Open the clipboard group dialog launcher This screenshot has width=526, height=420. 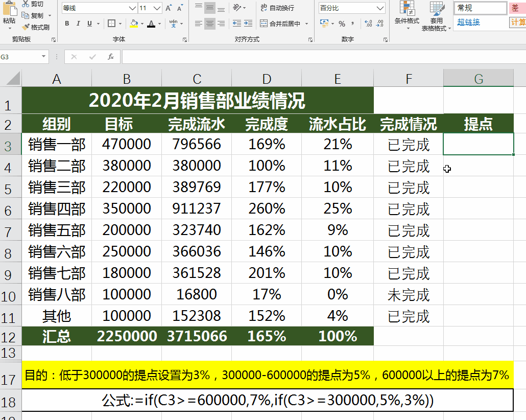(53, 40)
